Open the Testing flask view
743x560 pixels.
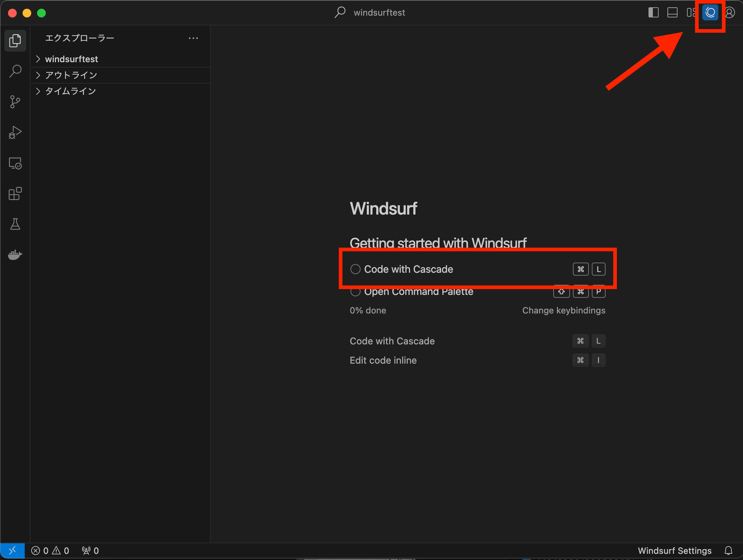point(15,224)
